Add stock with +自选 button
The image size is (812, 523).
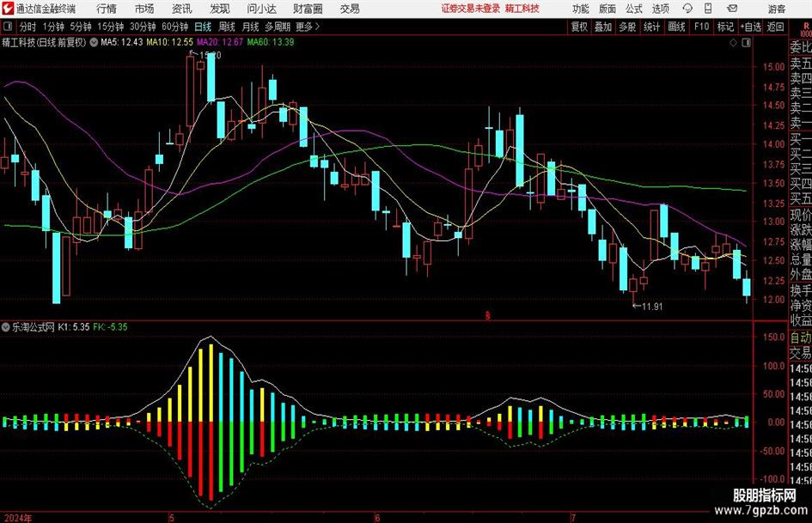(x=750, y=27)
